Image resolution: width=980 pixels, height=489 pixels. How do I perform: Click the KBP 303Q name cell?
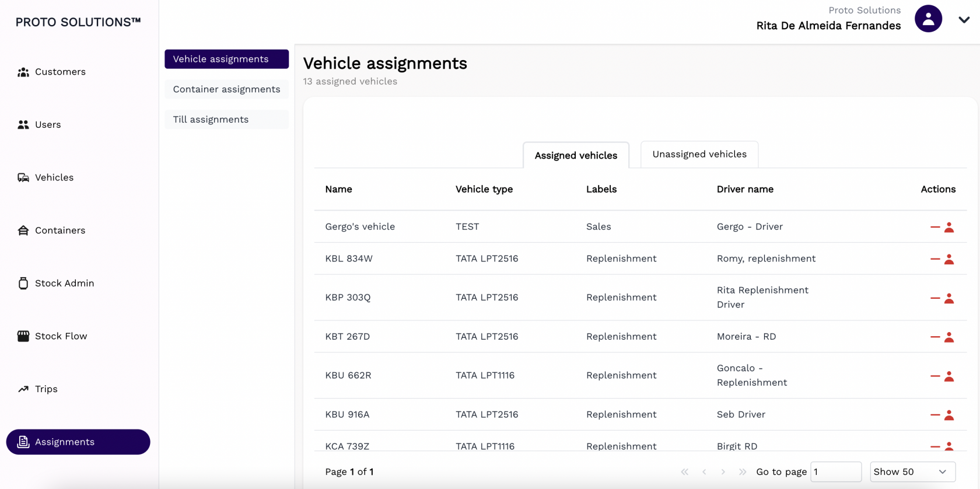pyautogui.click(x=348, y=297)
